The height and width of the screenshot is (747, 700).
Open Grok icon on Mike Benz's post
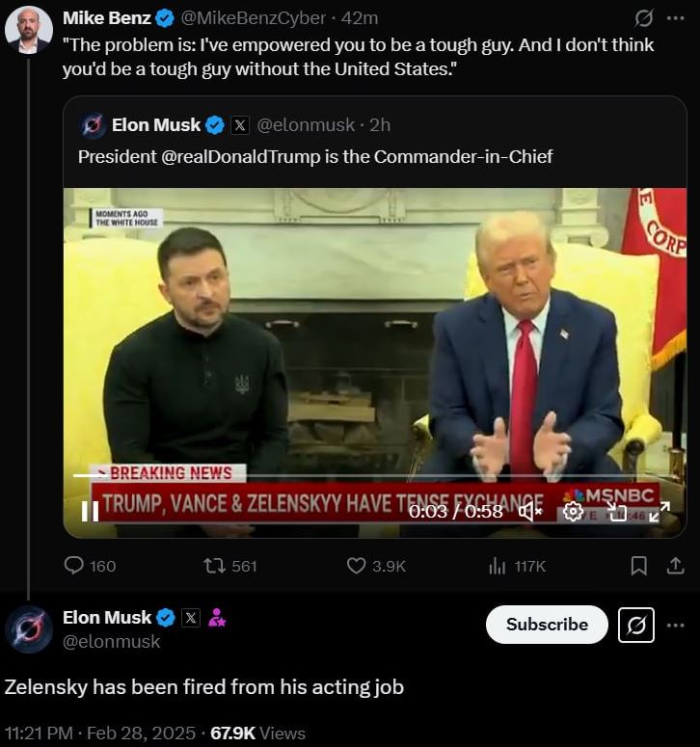pos(643,18)
